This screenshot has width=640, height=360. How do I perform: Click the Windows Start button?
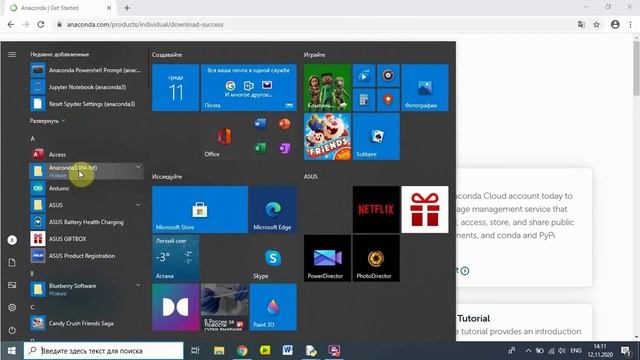(x=11, y=351)
